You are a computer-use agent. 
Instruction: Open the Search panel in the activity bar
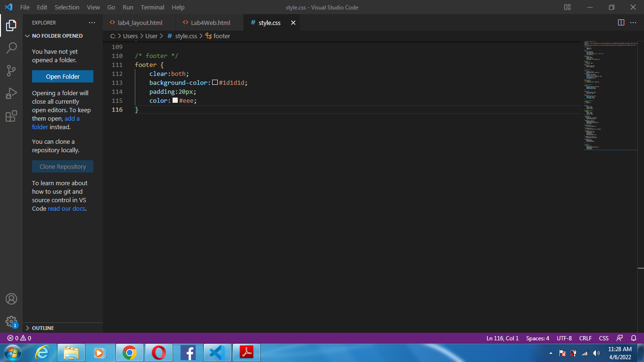click(x=11, y=48)
